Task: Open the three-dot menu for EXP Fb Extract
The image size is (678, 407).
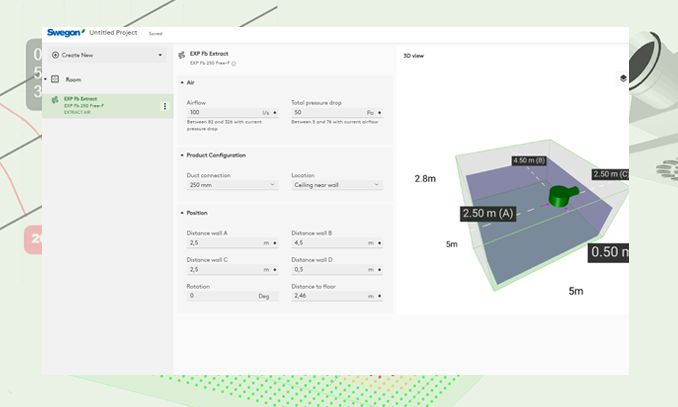Action: point(165,106)
